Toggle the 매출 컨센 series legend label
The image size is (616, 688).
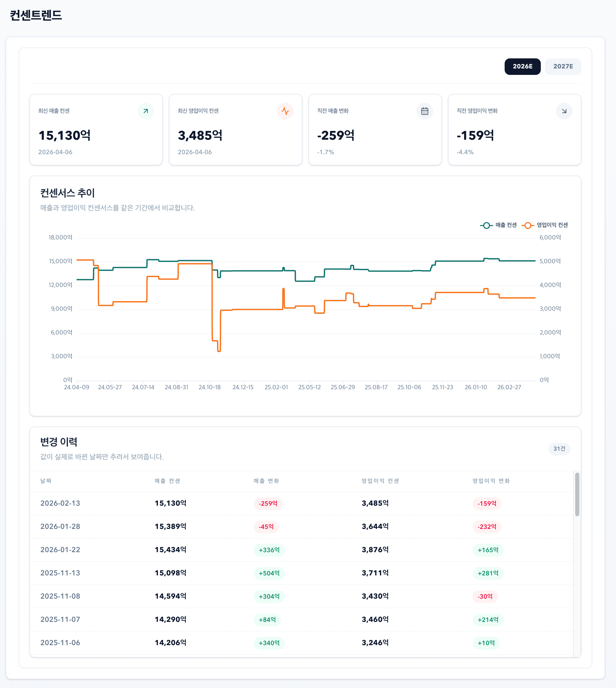(506, 225)
